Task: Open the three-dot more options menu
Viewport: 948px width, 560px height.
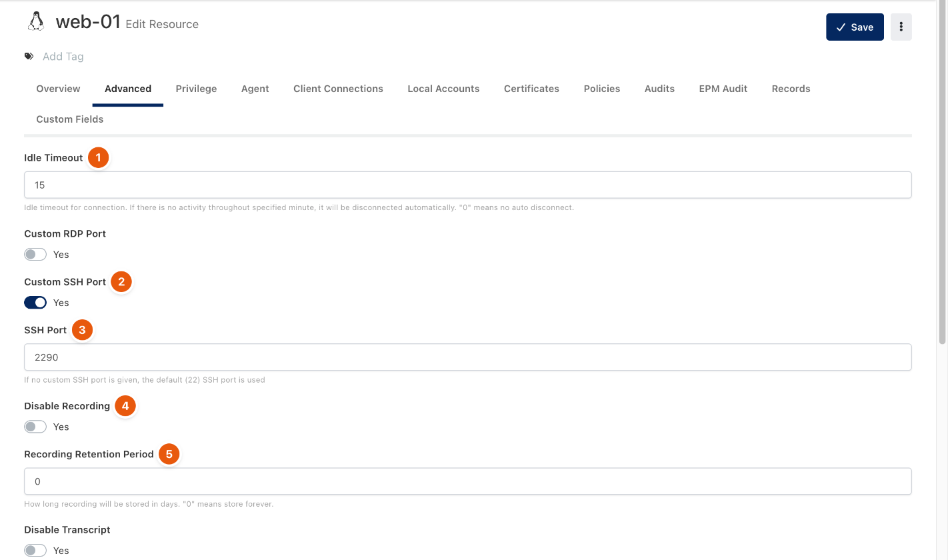Action: click(x=901, y=27)
